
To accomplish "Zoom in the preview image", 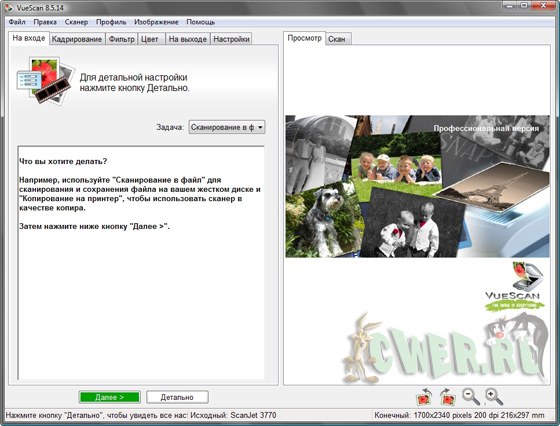I will 494,397.
